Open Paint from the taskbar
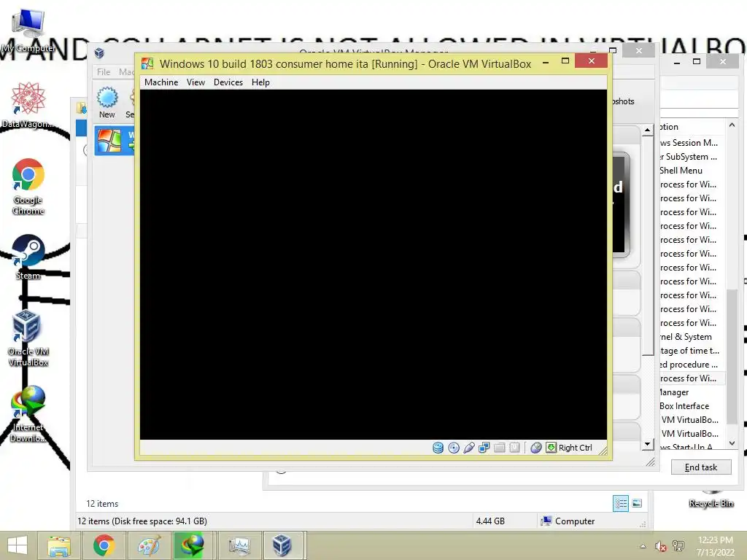Image resolution: width=747 pixels, height=560 pixels. (x=149, y=545)
